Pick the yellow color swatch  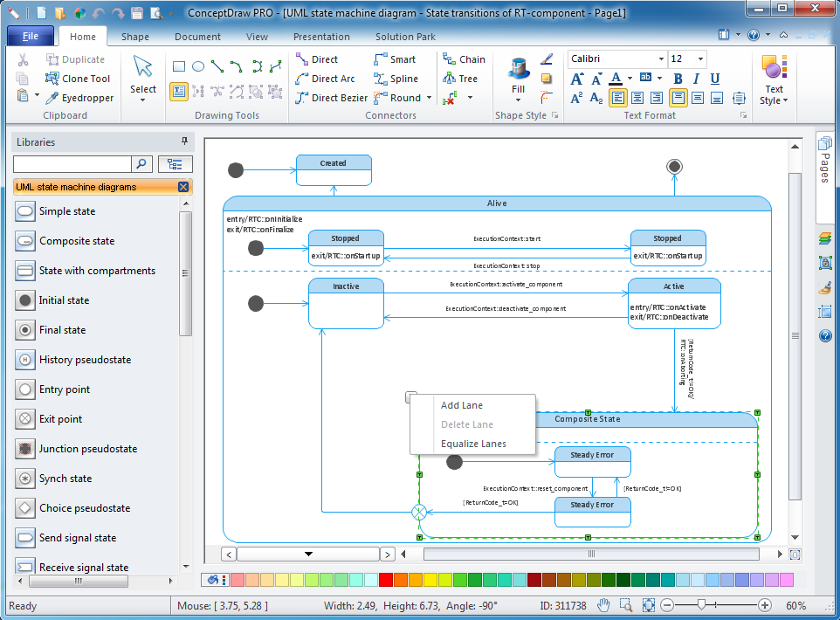coord(430,580)
